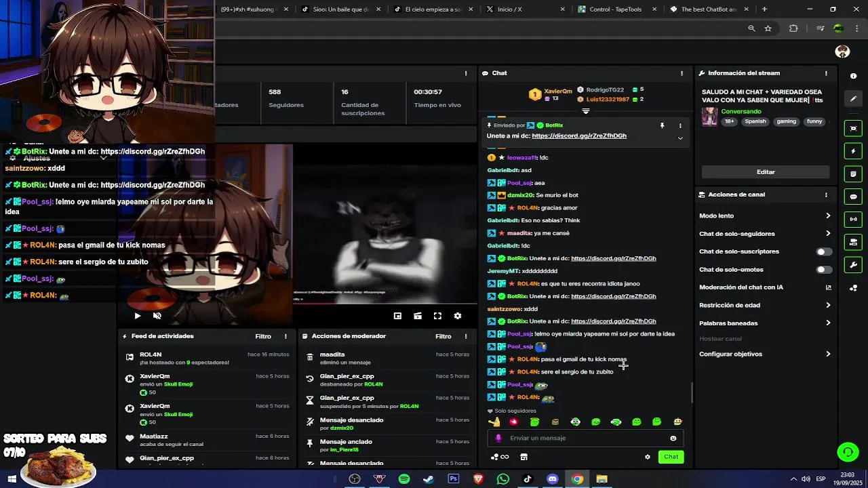The image size is (868, 488).
Task: Click the green headset support bubble
Action: click(847, 451)
